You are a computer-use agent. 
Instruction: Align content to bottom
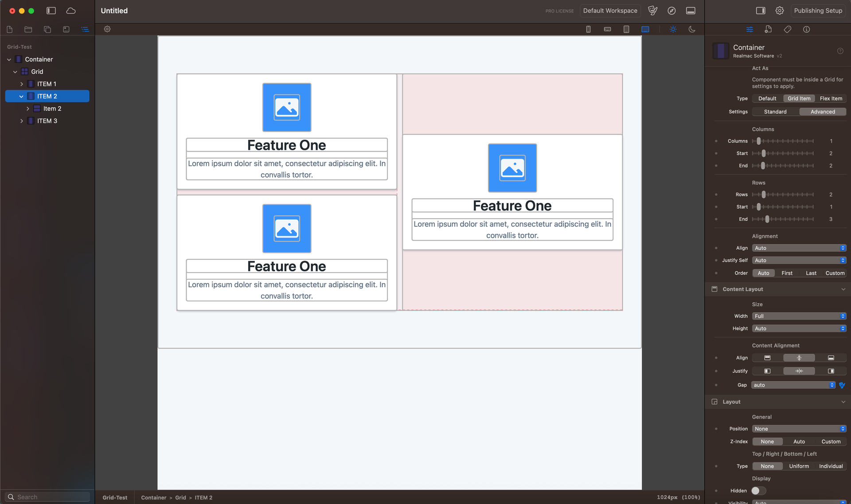pos(831,358)
